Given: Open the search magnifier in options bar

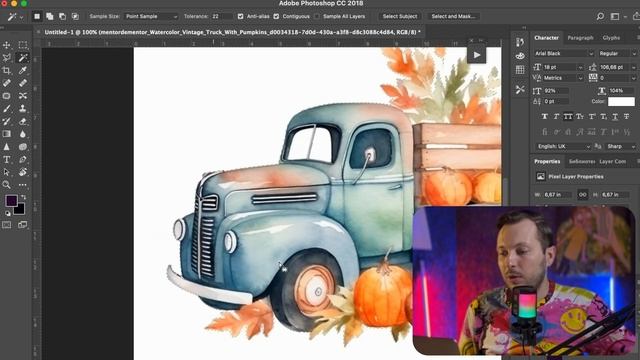Looking at the screenshot, I should (600, 16).
